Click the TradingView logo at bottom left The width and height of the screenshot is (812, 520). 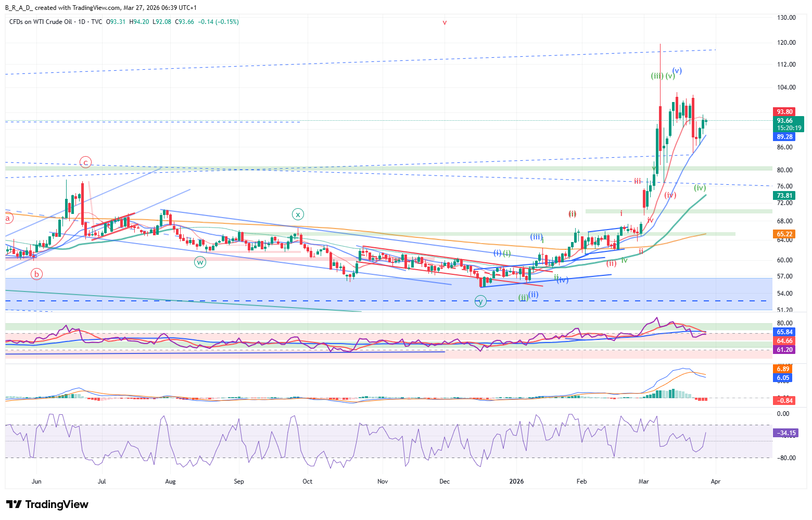47,504
